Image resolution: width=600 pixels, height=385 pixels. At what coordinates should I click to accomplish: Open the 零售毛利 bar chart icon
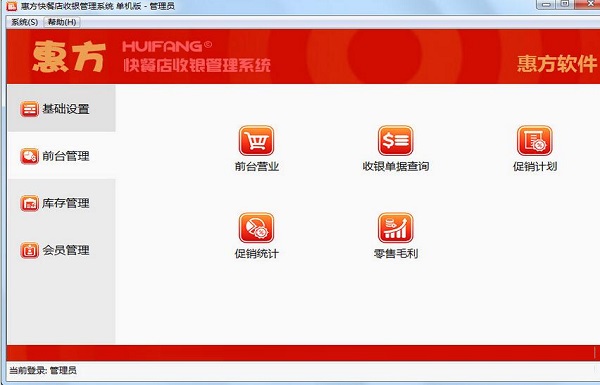[x=395, y=228]
